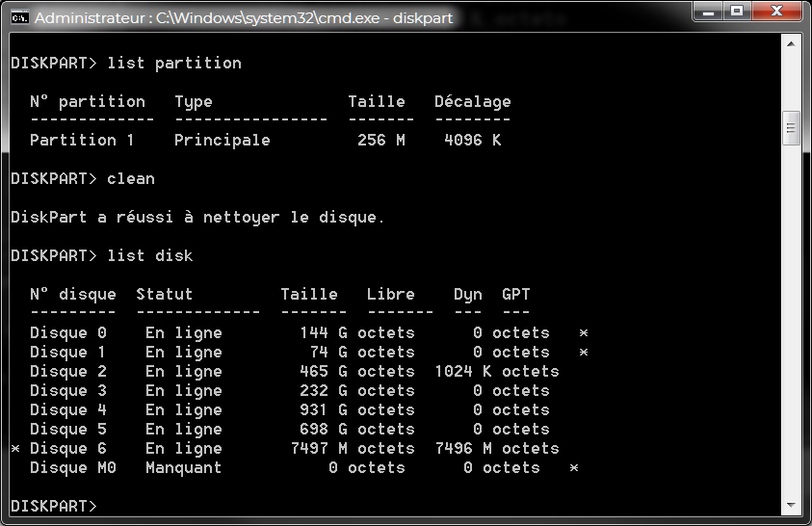
Task: Click the Administrateur window title text
Action: (x=241, y=18)
